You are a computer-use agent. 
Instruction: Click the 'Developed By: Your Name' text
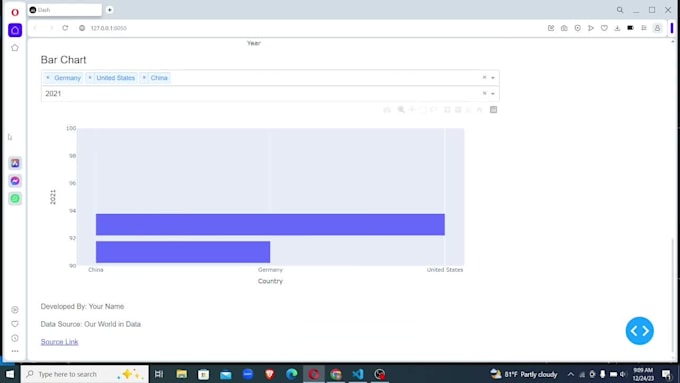point(82,306)
